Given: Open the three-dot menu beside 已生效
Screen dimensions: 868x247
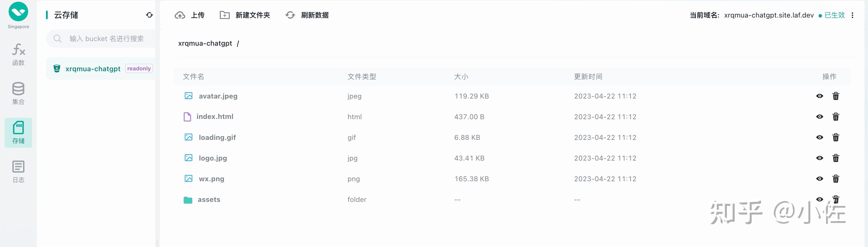Looking at the screenshot, I should pos(852,15).
